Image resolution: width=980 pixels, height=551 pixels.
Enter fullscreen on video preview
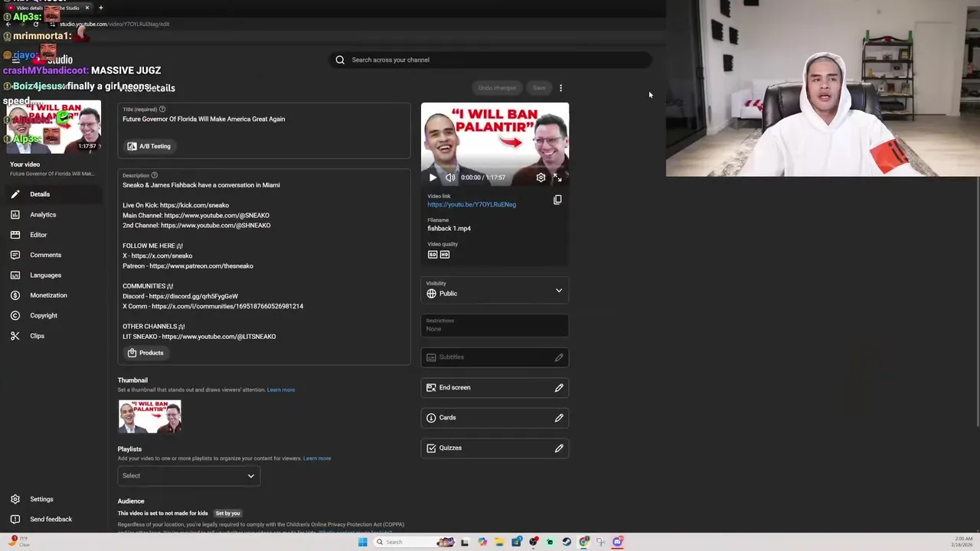pyautogui.click(x=557, y=178)
